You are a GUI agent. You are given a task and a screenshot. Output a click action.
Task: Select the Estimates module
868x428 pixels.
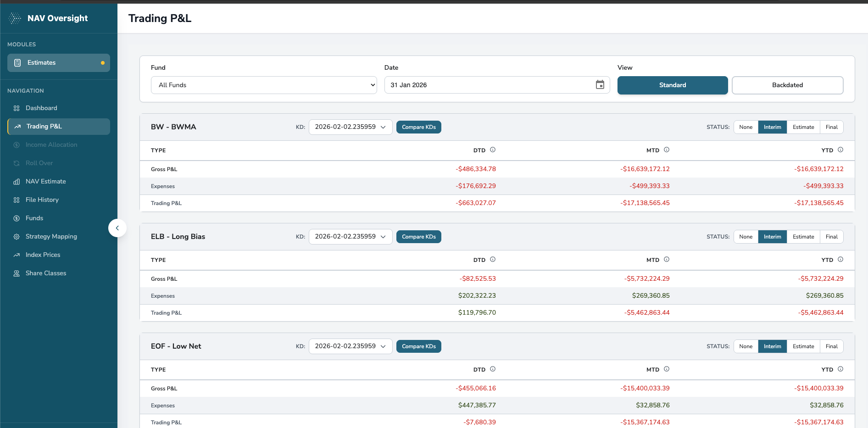tap(59, 63)
